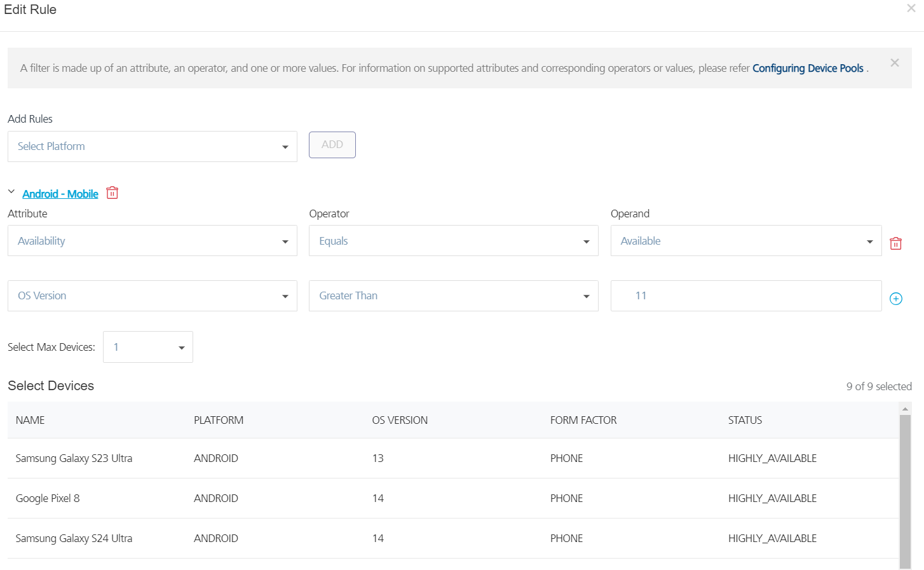The height and width of the screenshot is (570, 924).
Task: Open the Select Platform dropdown
Action: pos(152,147)
